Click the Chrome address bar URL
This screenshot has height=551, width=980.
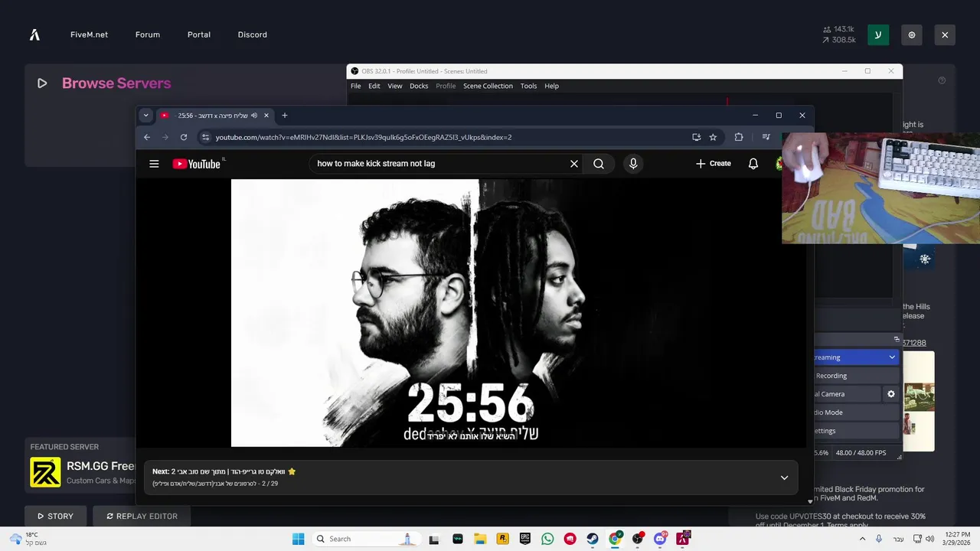tap(364, 138)
